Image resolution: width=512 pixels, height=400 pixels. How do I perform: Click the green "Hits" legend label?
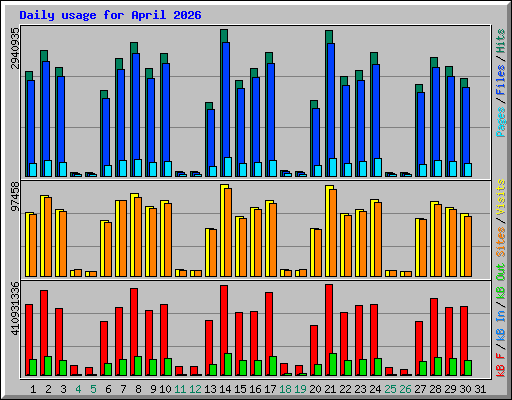tap(501, 41)
